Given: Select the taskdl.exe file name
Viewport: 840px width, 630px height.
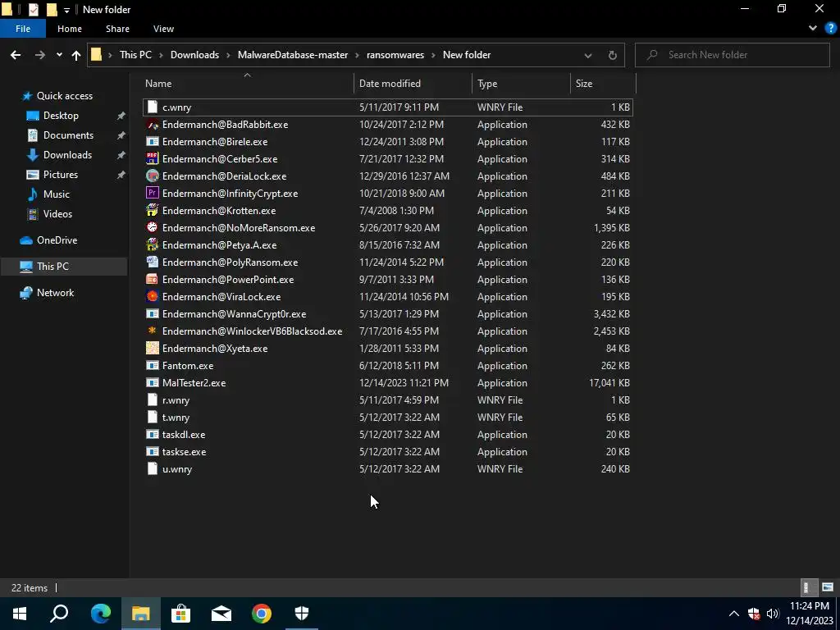Looking at the screenshot, I should coord(184,434).
